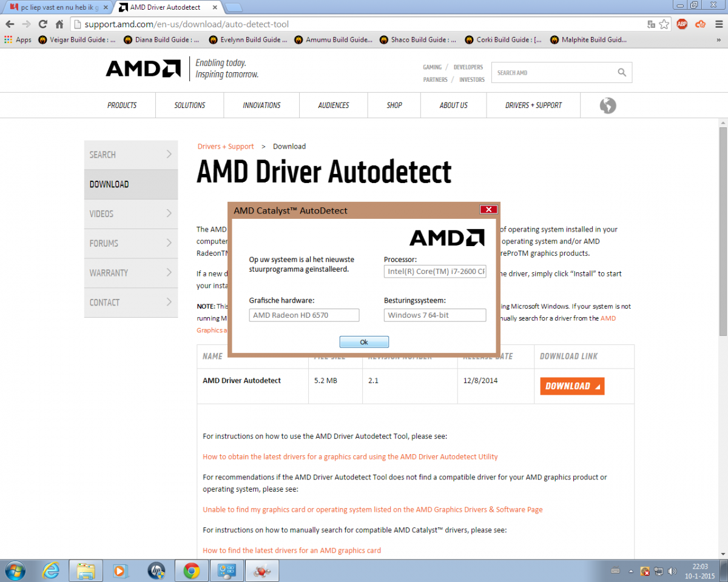Open the translate page icon in address bar

(652, 24)
